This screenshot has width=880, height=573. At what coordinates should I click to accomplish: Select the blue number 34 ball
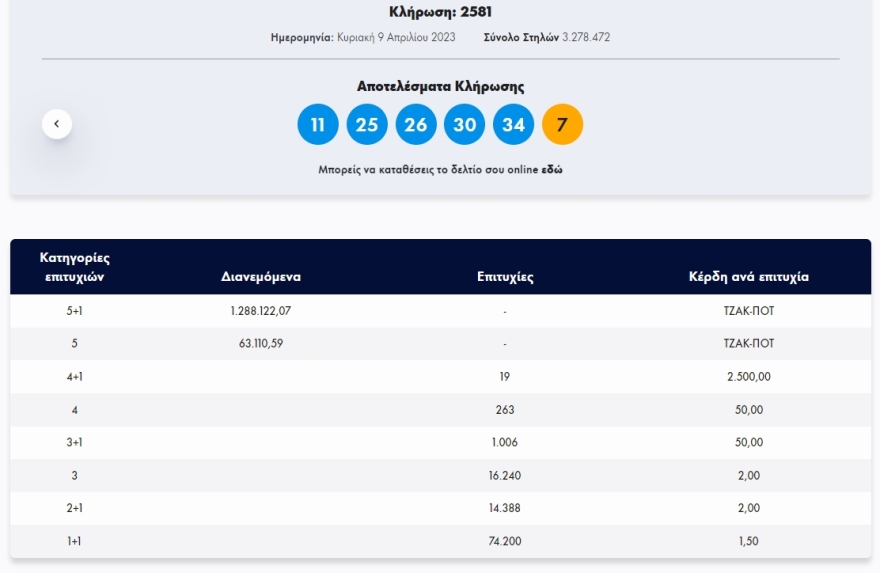(x=513, y=125)
